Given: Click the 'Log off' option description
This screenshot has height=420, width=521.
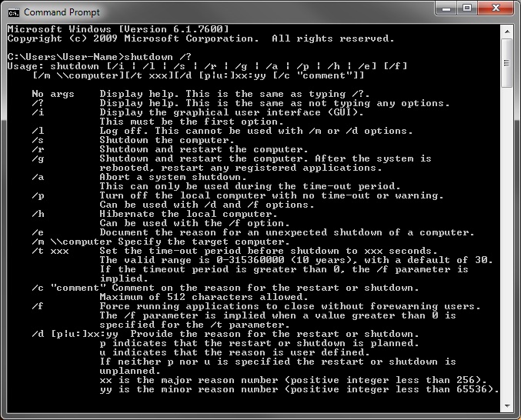Looking at the screenshot, I should pyautogui.click(x=255, y=131).
